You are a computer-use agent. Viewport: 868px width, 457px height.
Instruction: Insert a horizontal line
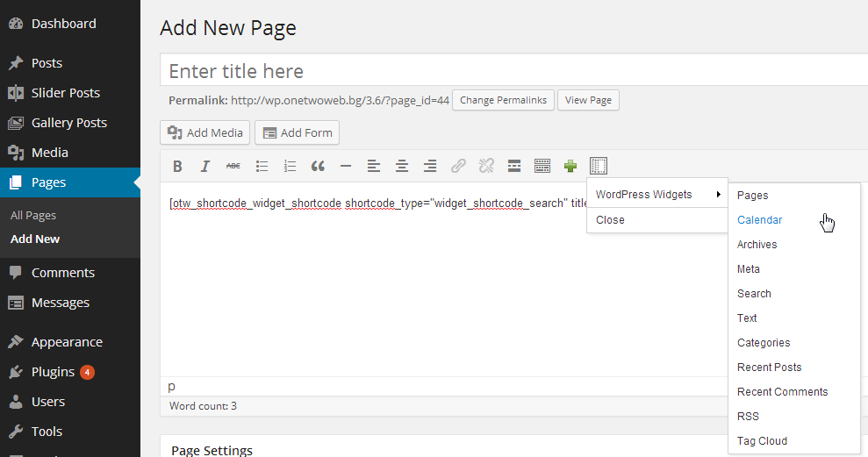point(346,166)
